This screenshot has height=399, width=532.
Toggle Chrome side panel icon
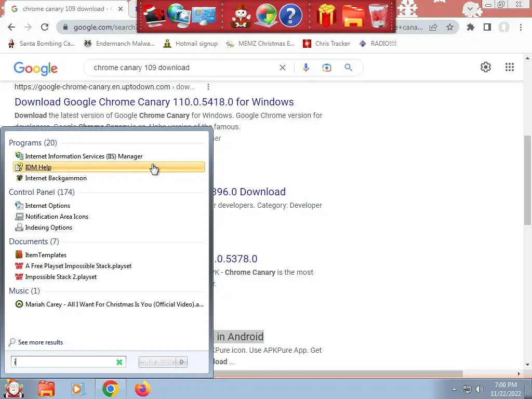[x=487, y=27]
